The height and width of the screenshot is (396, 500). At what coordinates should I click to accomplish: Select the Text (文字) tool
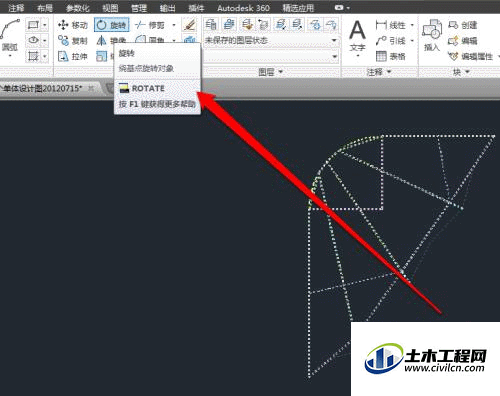(x=357, y=35)
